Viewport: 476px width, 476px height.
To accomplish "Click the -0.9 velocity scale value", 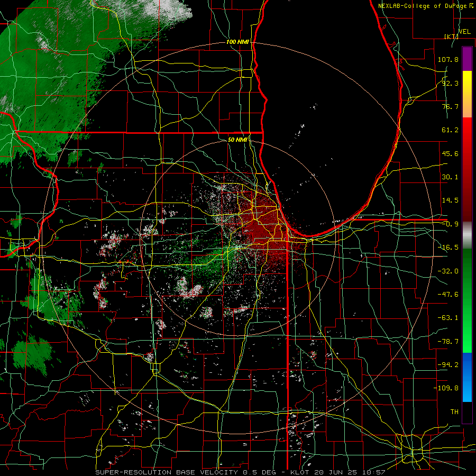I will (x=450, y=224).
